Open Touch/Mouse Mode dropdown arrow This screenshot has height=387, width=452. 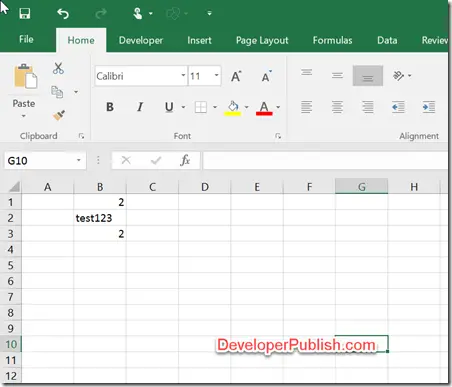151,14
